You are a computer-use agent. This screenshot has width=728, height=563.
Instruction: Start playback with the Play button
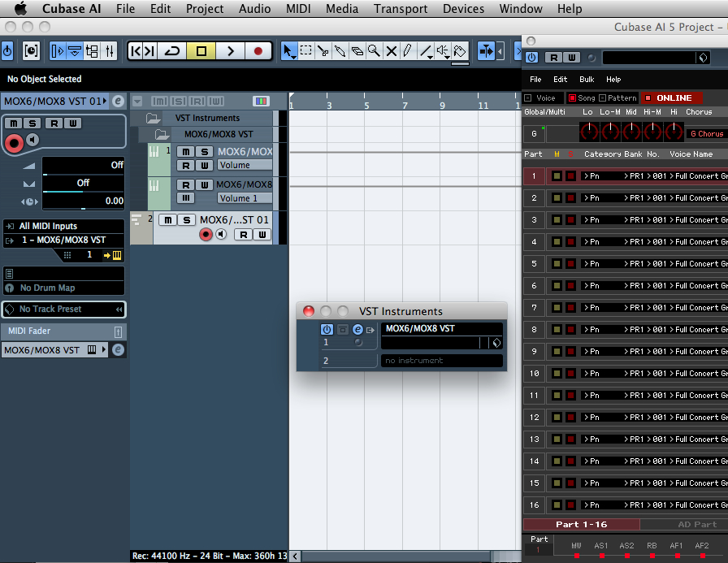coord(230,50)
